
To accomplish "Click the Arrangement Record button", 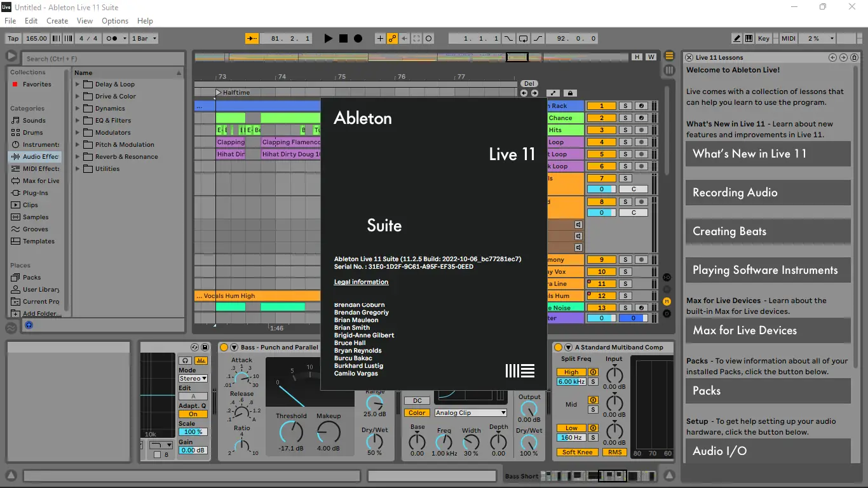I will [358, 39].
